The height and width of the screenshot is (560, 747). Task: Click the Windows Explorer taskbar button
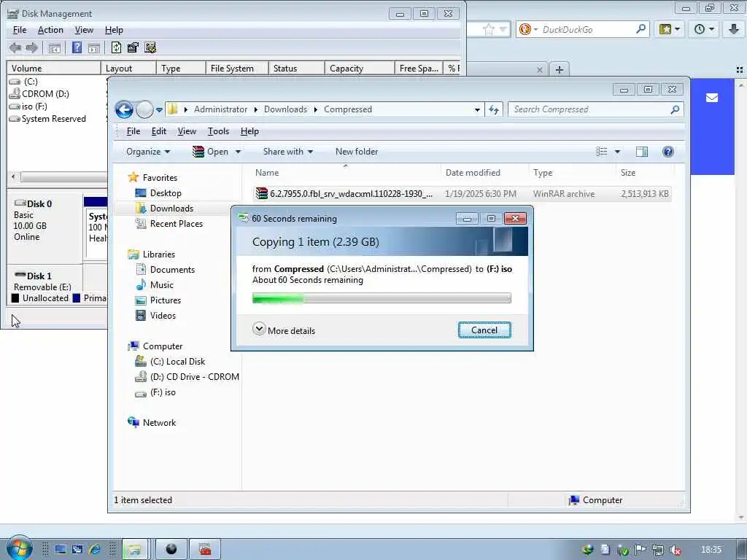point(134,550)
